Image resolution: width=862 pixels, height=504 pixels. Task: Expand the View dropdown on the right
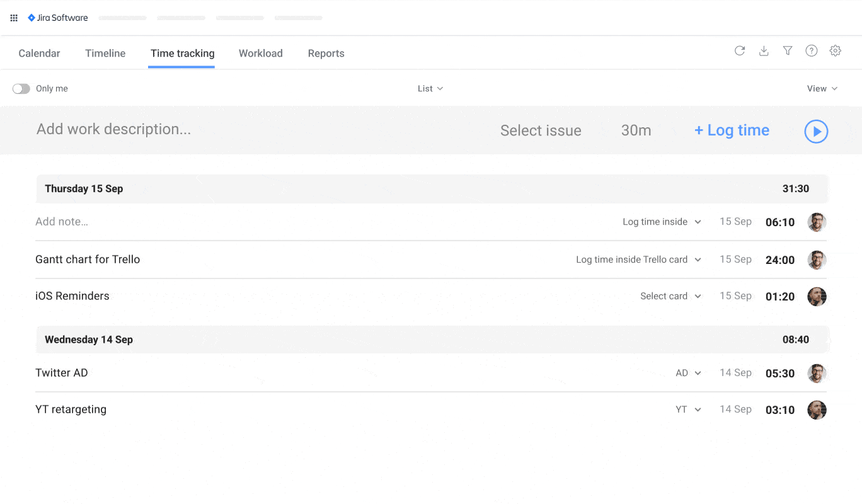[822, 88]
